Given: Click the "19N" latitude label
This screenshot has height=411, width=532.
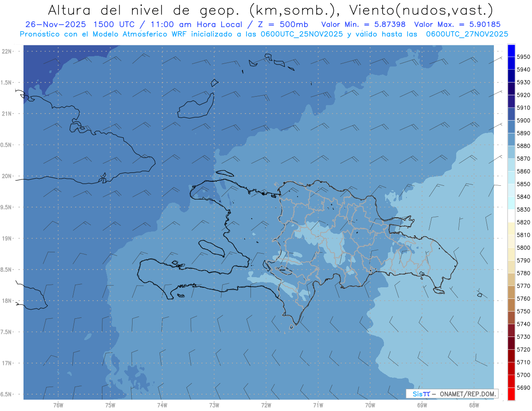Looking at the screenshot, I should click(6, 239).
